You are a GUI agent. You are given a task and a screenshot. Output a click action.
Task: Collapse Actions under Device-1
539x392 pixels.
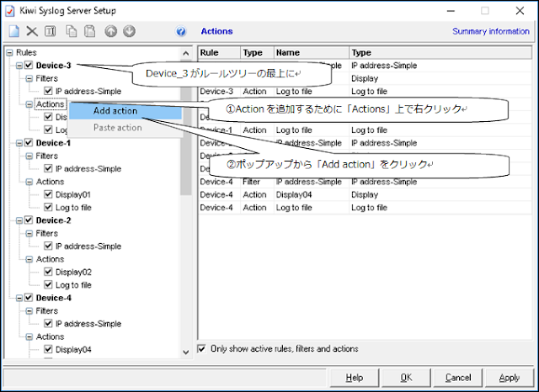pos(29,182)
